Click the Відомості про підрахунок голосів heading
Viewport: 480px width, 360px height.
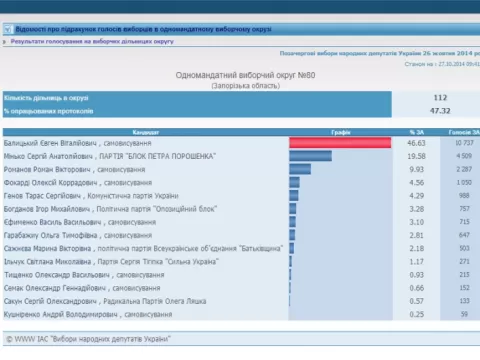(143, 29)
